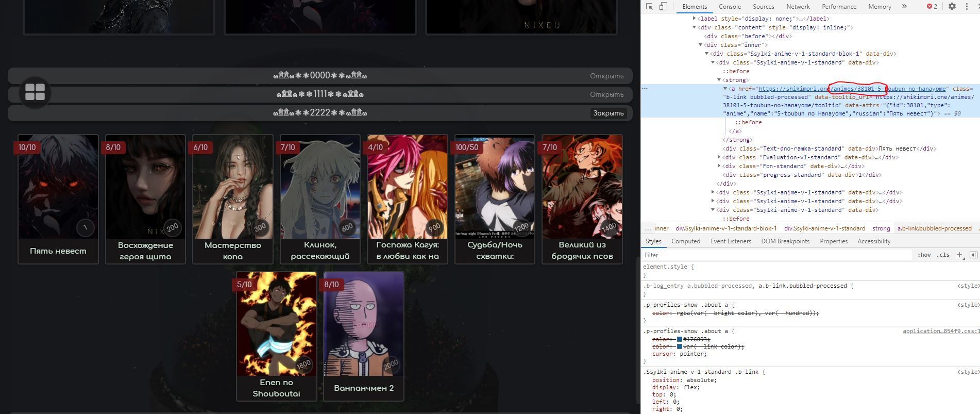Close the 2222 spoiler section with Закрыть
980x414 pixels.
pos(608,113)
